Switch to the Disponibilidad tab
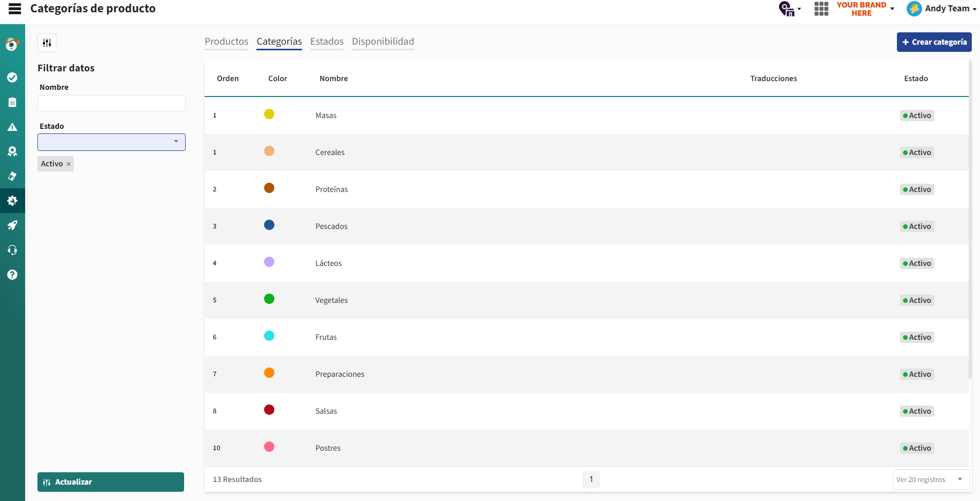Viewport: 980px width, 501px height. click(x=383, y=42)
